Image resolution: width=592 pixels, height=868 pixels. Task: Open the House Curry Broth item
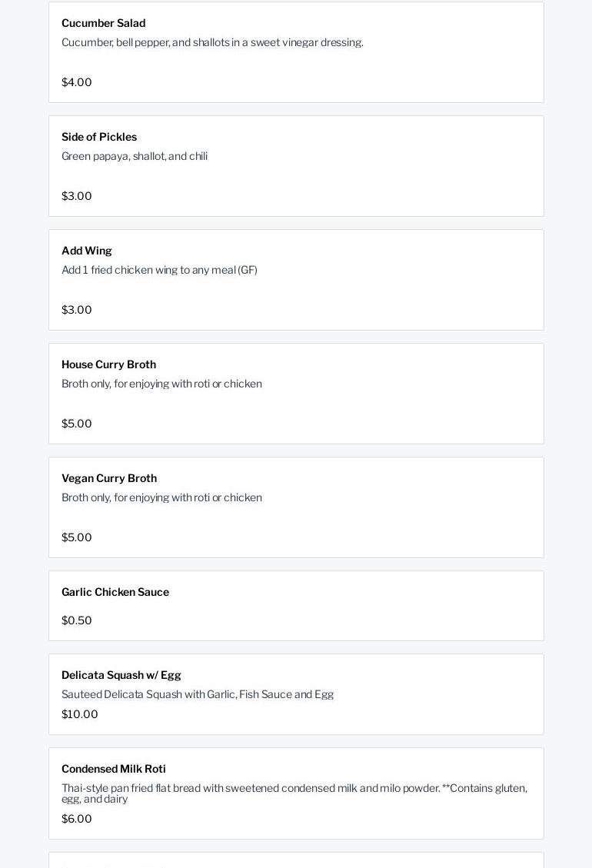click(108, 364)
